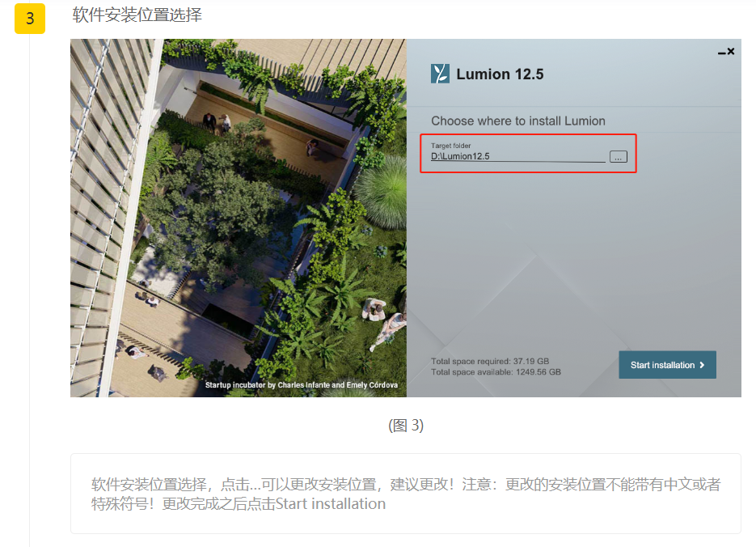Image resolution: width=756 pixels, height=547 pixels.
Task: Click the Choose where to install Lumion heading
Action: pyautogui.click(x=517, y=121)
